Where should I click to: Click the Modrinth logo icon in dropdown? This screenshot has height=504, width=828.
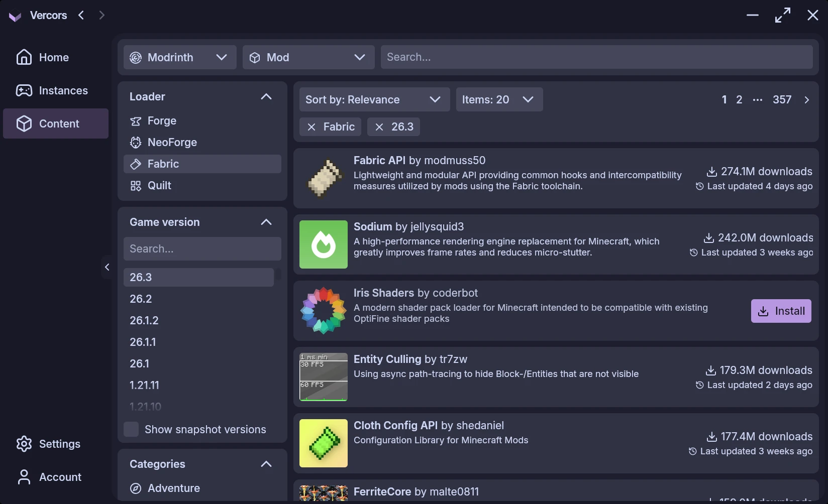coord(136,58)
